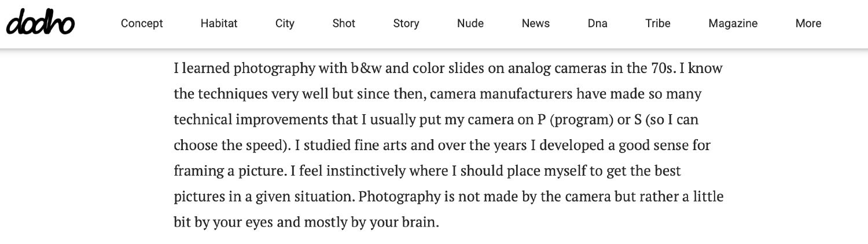The width and height of the screenshot is (868, 244).
Task: Select Dna in the top menu
Action: [597, 24]
